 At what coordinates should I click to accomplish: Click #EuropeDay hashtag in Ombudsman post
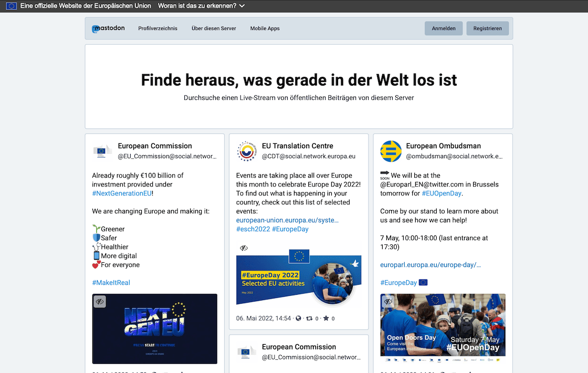pyautogui.click(x=398, y=283)
